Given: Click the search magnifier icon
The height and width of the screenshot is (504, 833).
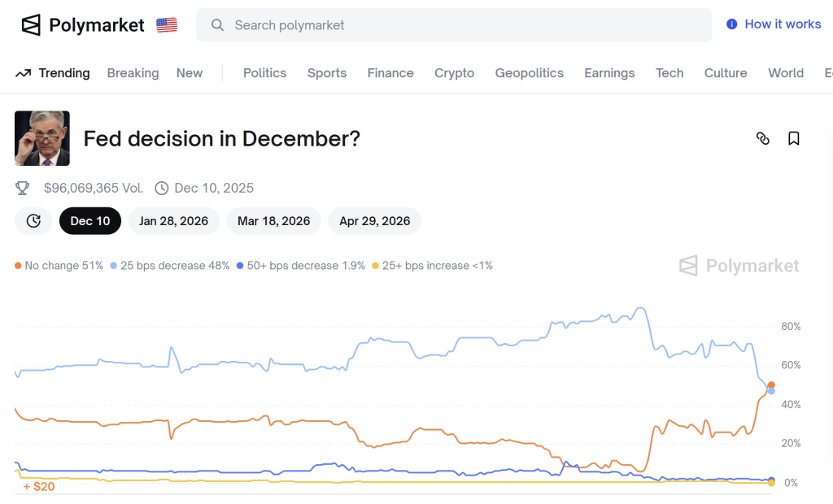Looking at the screenshot, I should [x=217, y=25].
